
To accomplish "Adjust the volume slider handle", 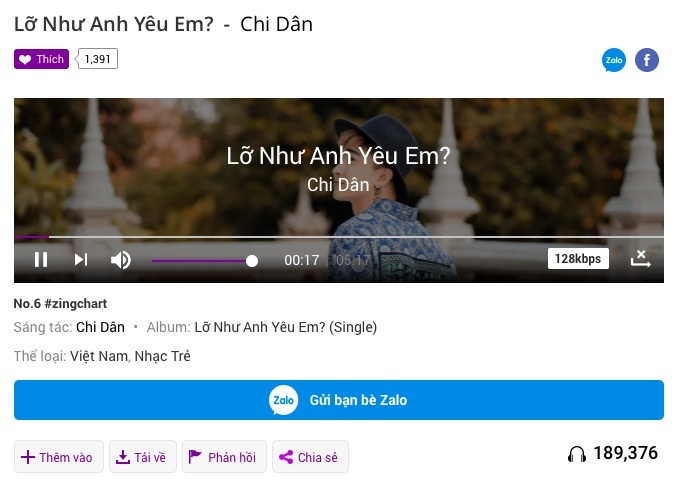I will [x=252, y=261].
